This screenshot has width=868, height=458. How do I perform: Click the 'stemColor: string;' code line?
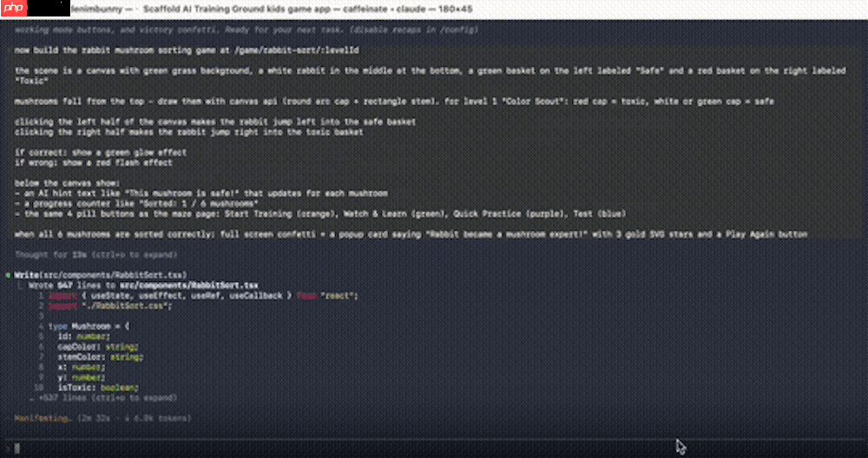coord(100,357)
